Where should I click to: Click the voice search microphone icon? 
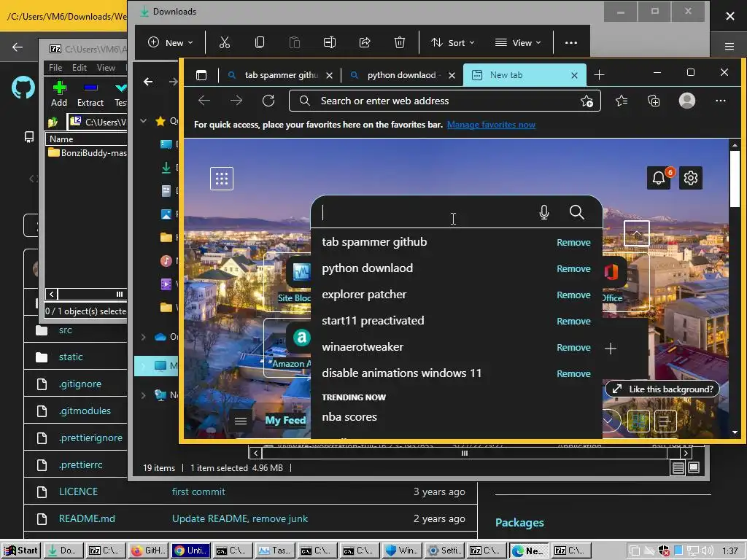(x=544, y=212)
